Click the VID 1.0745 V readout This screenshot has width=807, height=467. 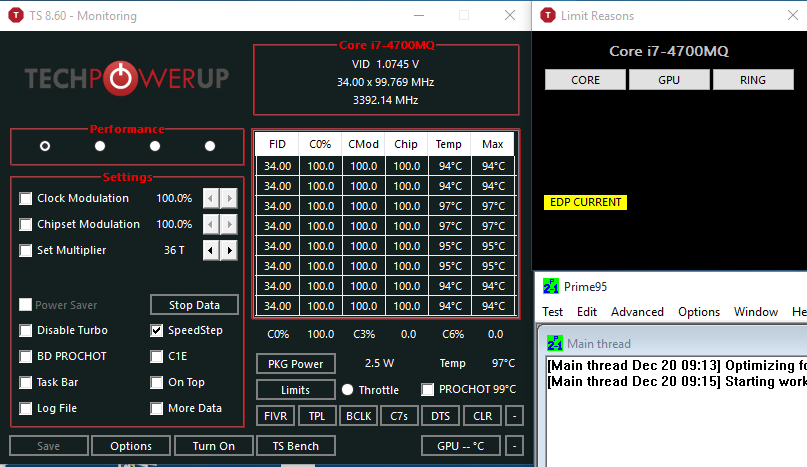(385, 64)
